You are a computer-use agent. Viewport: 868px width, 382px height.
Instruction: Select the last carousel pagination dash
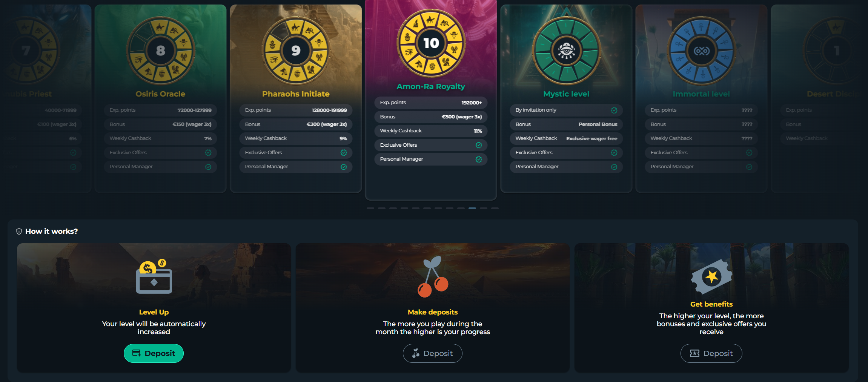pos(495,208)
